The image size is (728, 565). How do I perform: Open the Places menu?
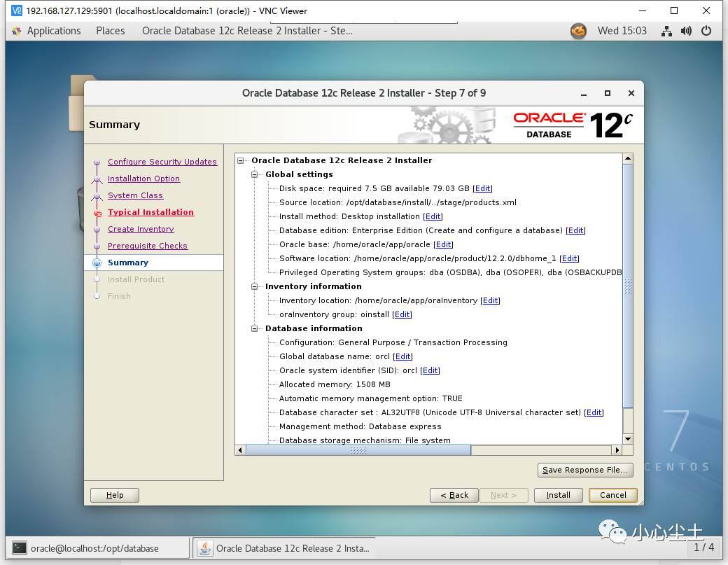point(111,31)
